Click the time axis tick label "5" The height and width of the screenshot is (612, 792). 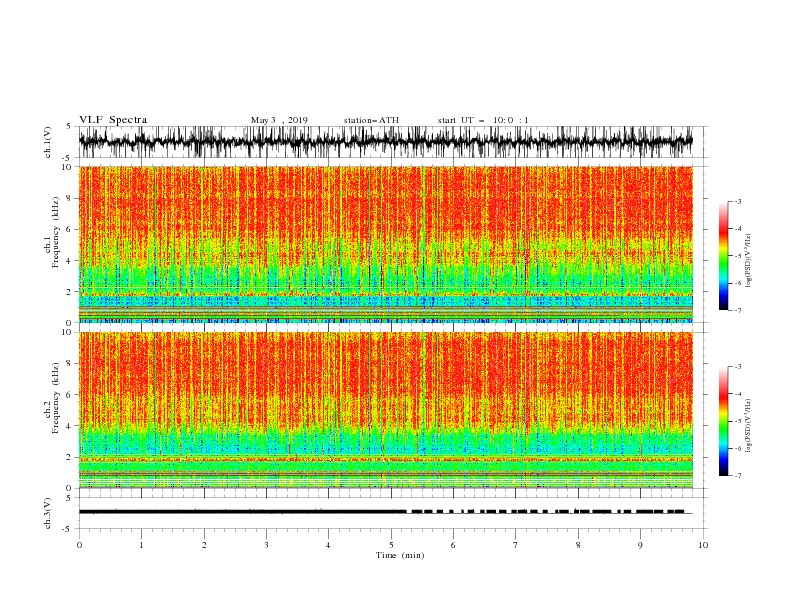(x=391, y=545)
